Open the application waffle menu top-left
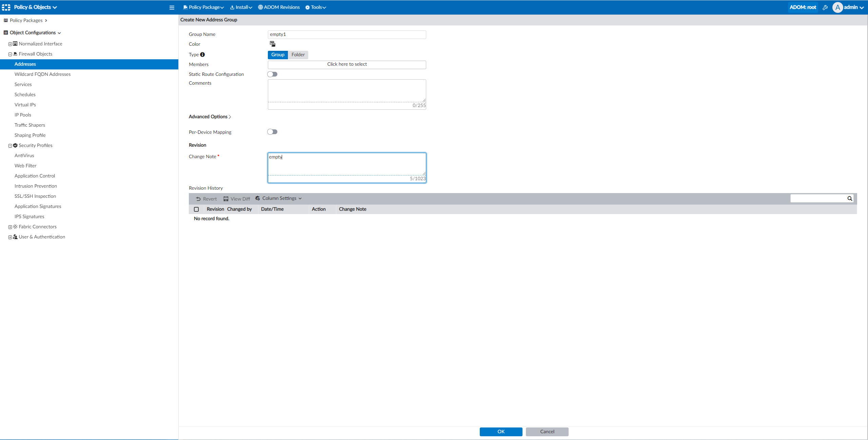Screen dimensions: 868x440 tap(6, 7)
